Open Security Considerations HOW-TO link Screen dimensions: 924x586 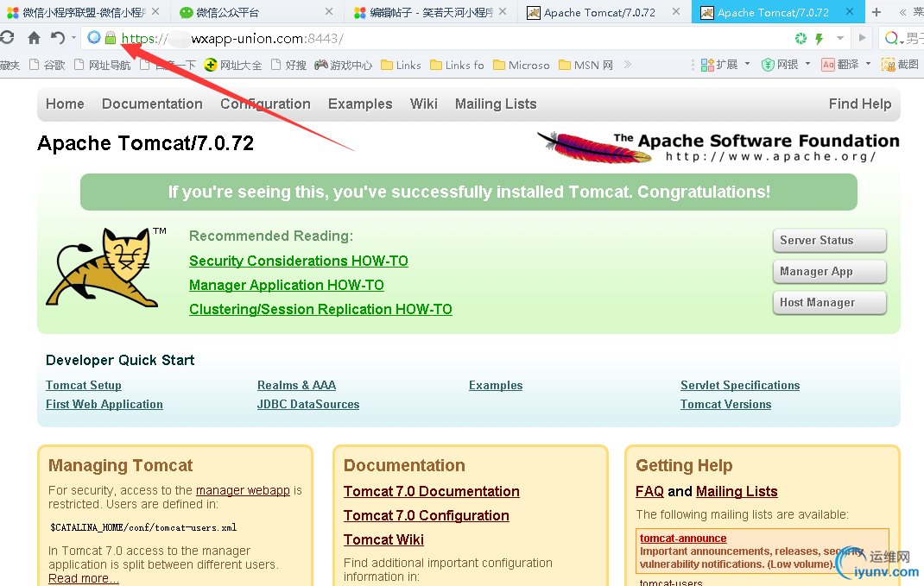(x=299, y=261)
